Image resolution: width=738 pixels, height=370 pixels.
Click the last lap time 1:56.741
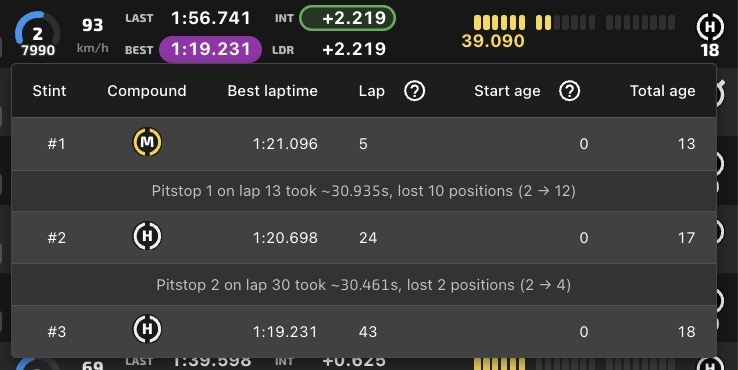coord(211,18)
